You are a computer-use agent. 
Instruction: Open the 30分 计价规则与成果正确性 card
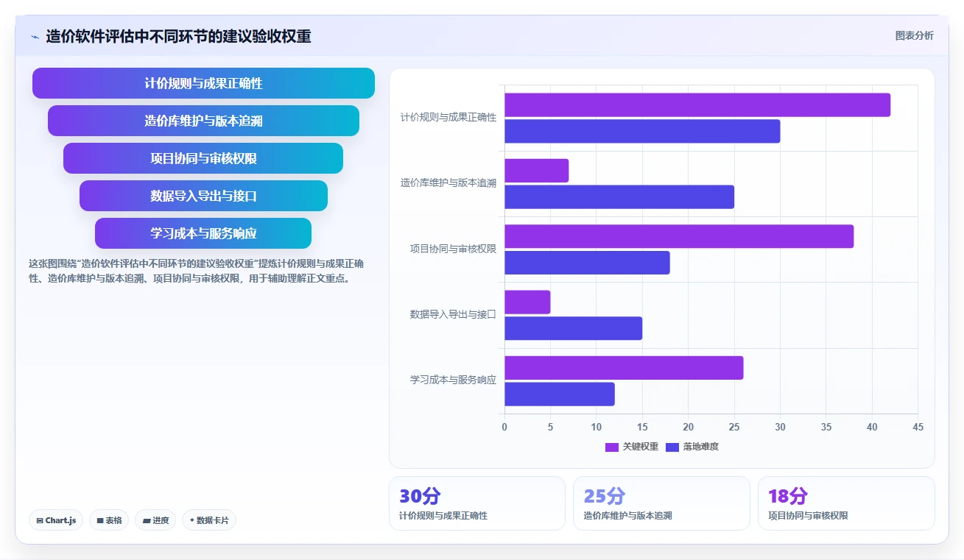tap(477, 503)
